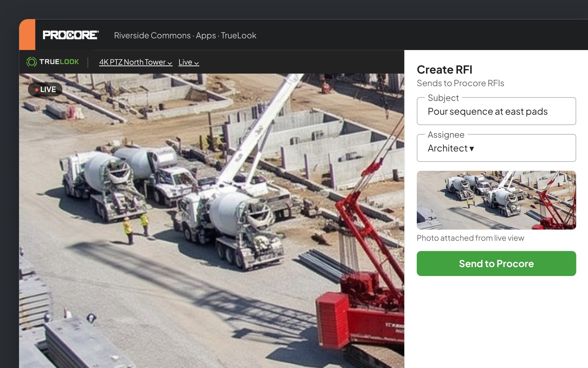This screenshot has height=368, width=588.
Task: Click 'Sends to Procore RFIs' text
Action: pyautogui.click(x=460, y=83)
